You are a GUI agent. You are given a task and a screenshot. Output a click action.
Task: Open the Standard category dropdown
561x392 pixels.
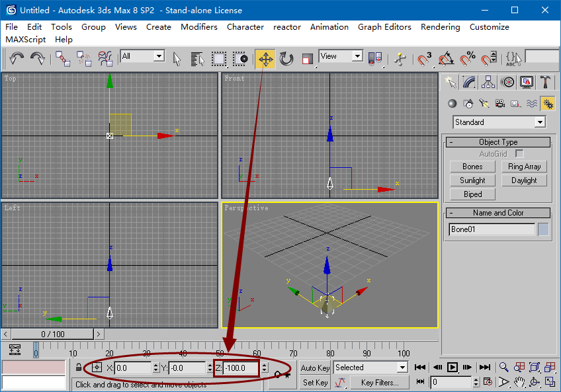tap(499, 122)
